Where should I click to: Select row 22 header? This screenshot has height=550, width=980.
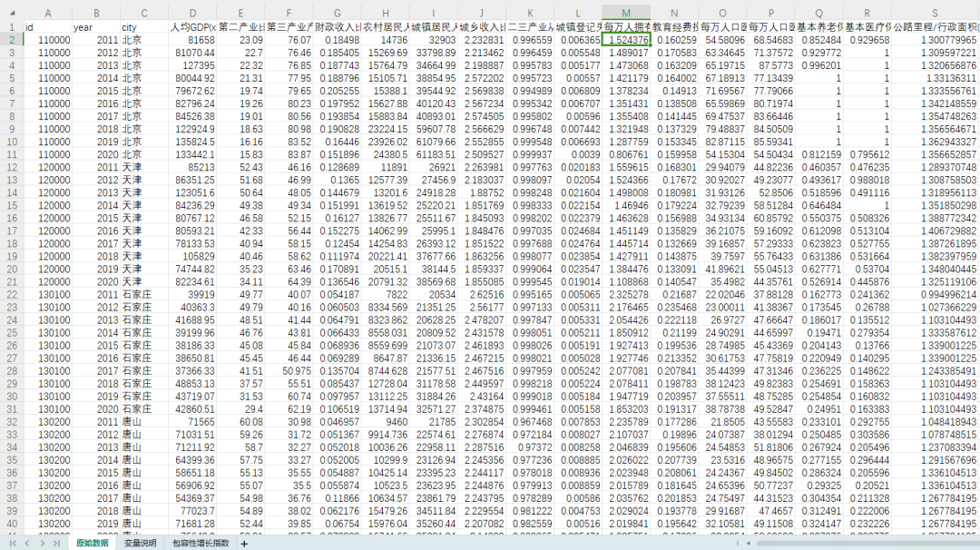(x=10, y=295)
